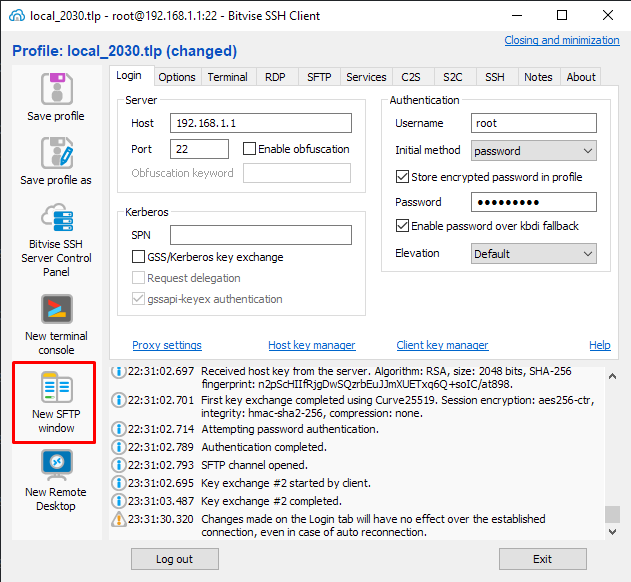Open the SSH tab
The height and width of the screenshot is (582, 631).
[x=495, y=77]
